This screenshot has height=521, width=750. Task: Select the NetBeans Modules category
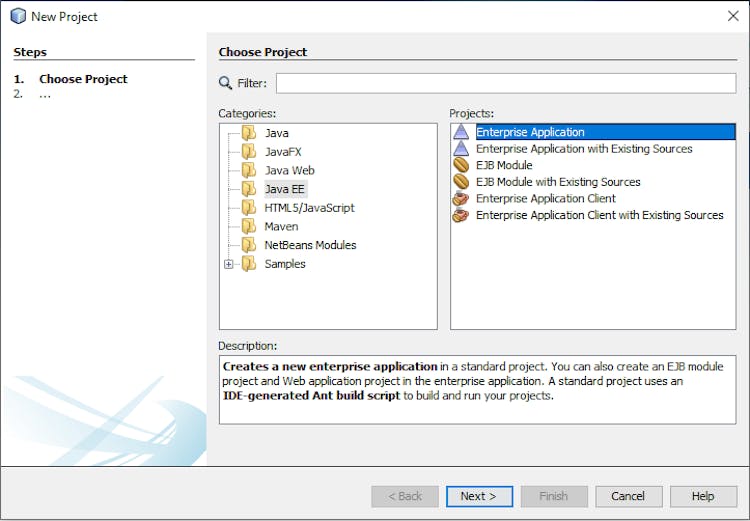(310, 245)
